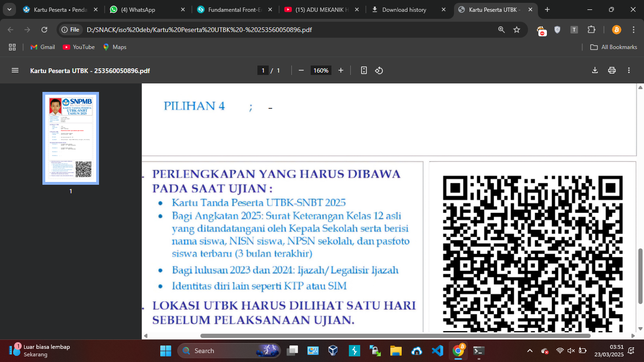Click the taskbar Search box

229,351
